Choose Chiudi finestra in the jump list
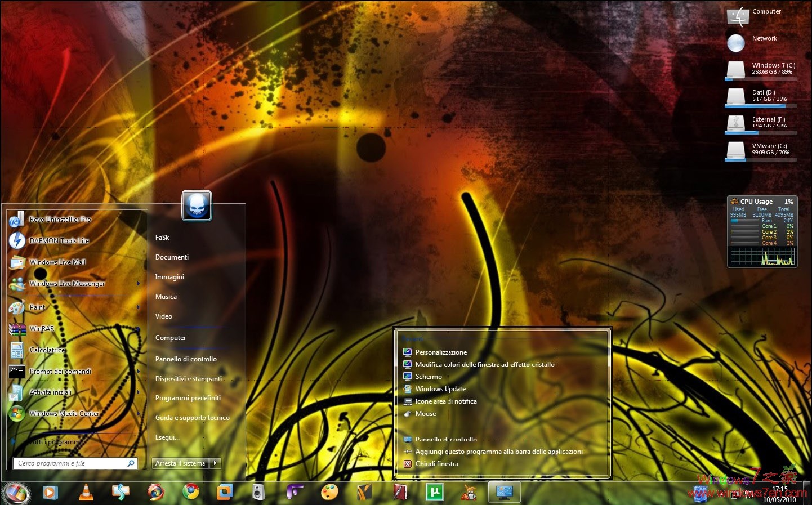Screen dimensions: 812x505 pyautogui.click(x=436, y=464)
